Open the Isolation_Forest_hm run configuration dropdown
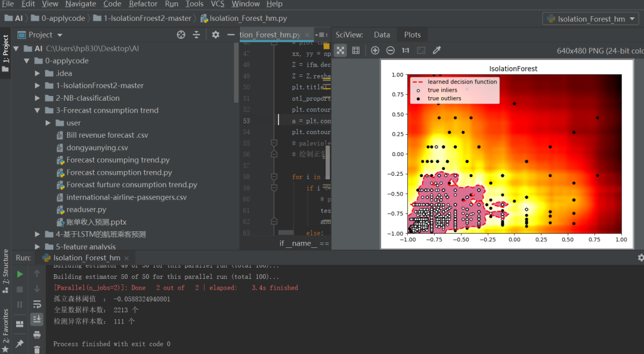This screenshot has height=354, width=644. 592,19
